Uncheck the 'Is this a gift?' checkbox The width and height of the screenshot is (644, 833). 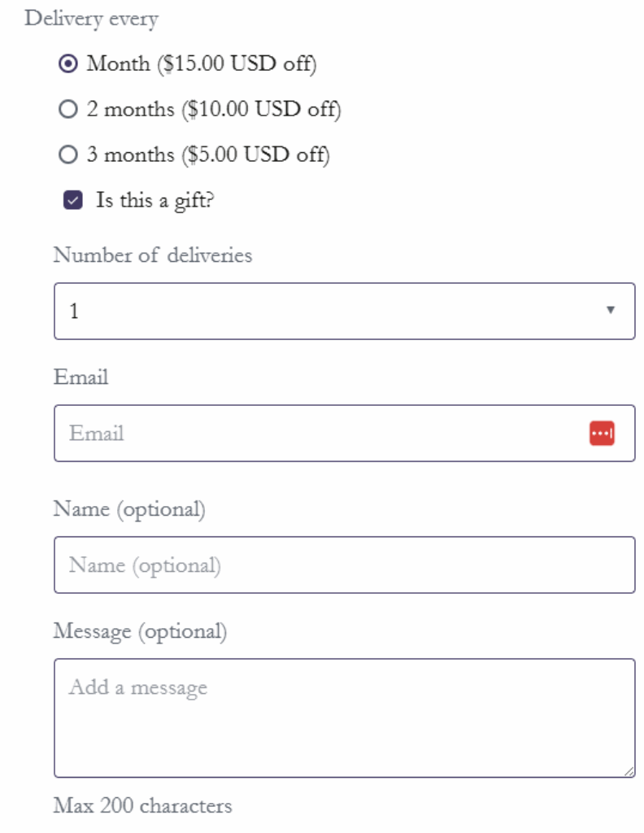(73, 201)
